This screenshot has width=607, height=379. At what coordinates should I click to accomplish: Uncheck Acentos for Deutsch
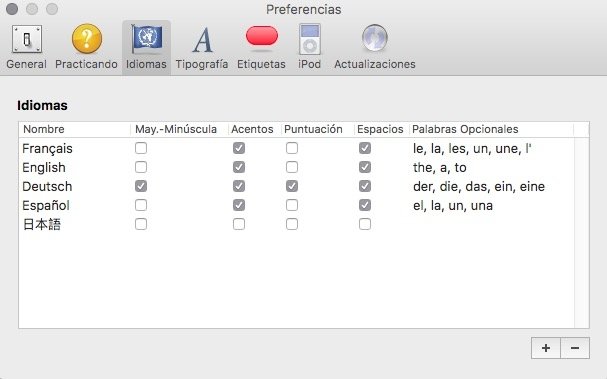click(239, 186)
